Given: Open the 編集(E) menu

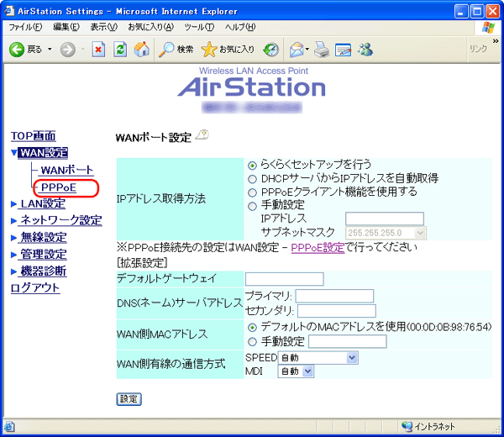Looking at the screenshot, I should click(66, 27).
